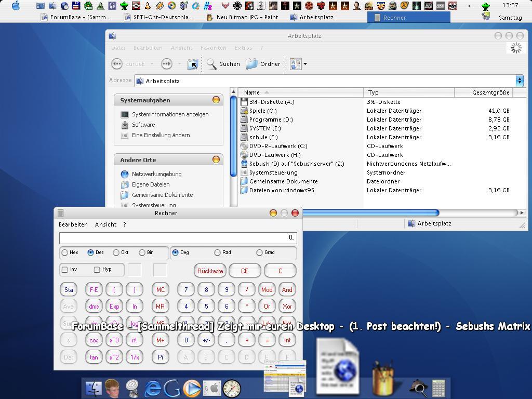
Task: Collapse the Systemaufgaben panel
Action: pos(216,100)
